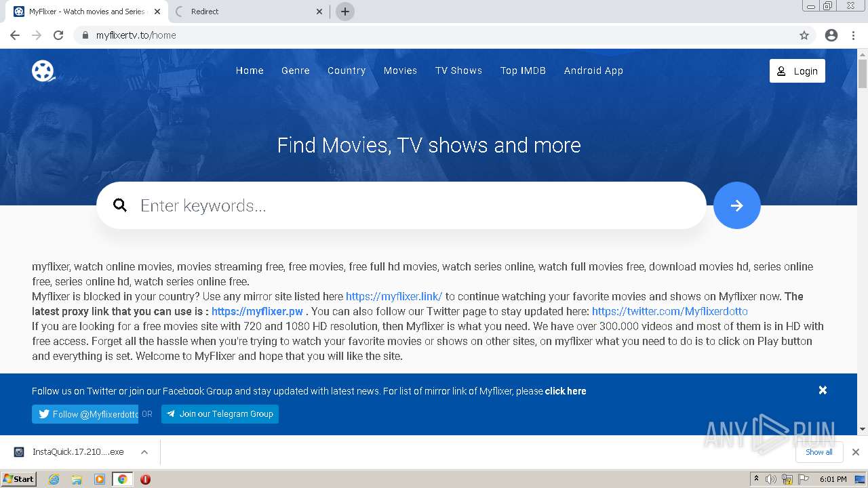Image resolution: width=868 pixels, height=488 pixels.
Task: Open the Genre menu
Action: 296,70
